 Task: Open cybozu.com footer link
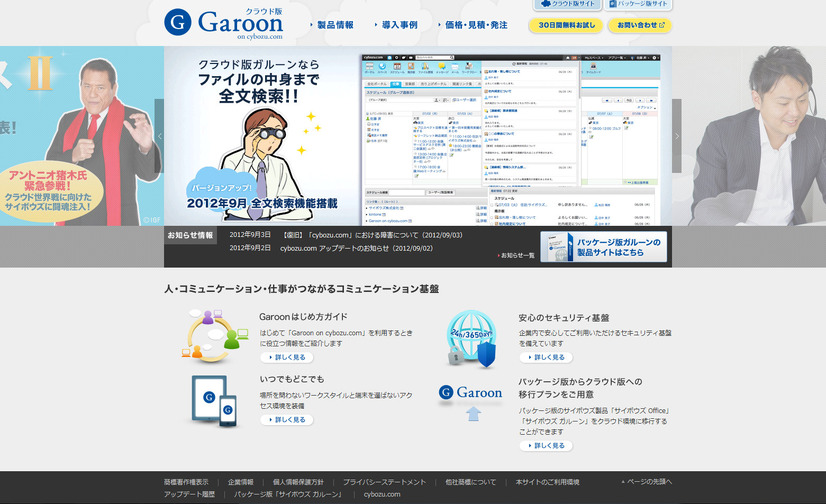click(382, 495)
